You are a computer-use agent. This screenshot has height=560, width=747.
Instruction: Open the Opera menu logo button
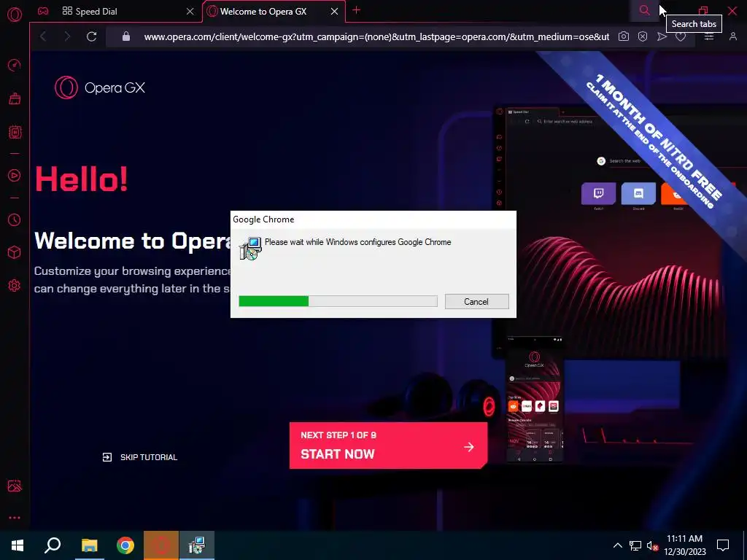click(15, 15)
